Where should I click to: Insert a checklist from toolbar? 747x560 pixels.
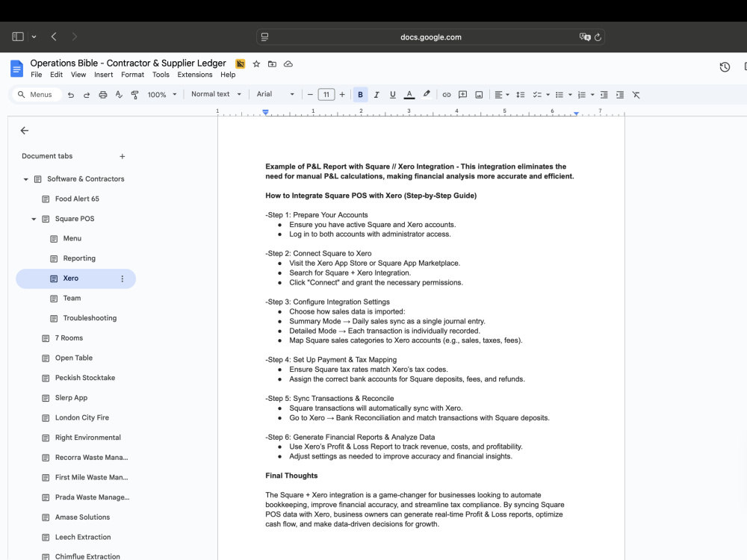pyautogui.click(x=537, y=95)
